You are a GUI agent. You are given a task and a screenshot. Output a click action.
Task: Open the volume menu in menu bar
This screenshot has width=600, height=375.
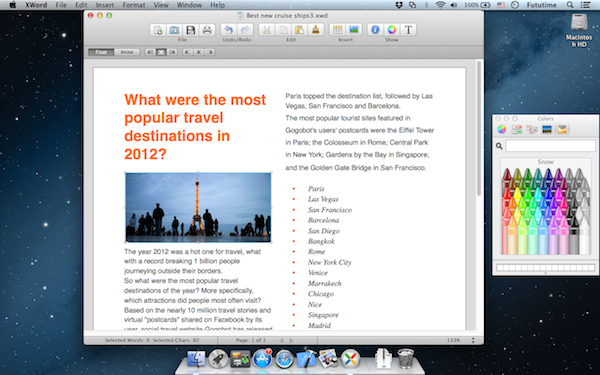[x=454, y=5]
